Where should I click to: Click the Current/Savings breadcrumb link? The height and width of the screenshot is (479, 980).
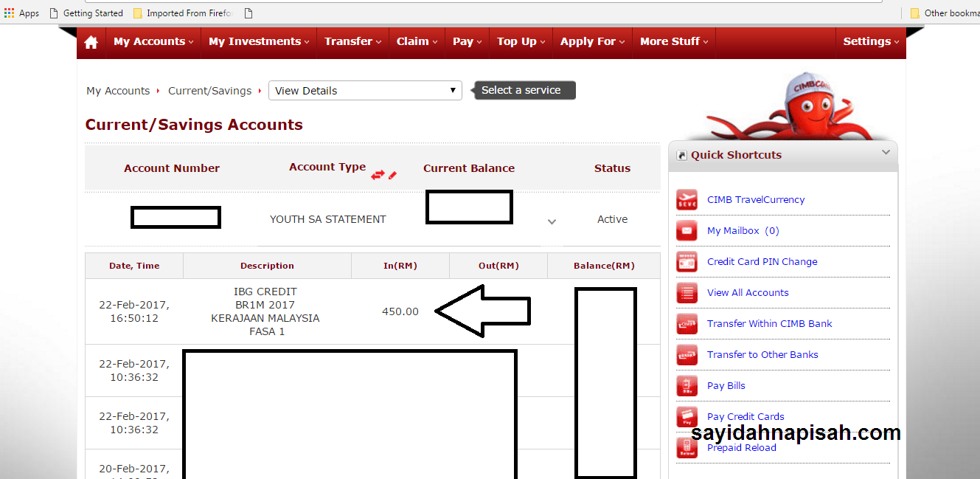[x=209, y=91]
